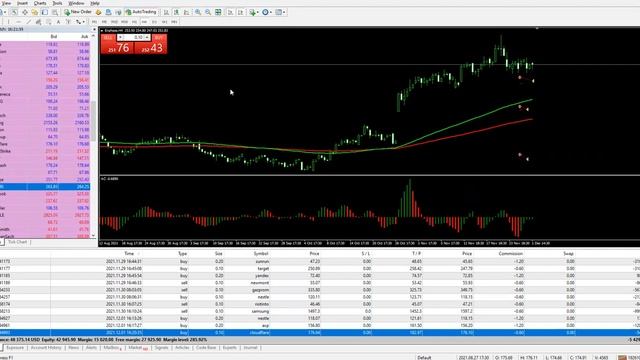Switch to Account History tab
The image size is (640, 360).
coord(46,348)
